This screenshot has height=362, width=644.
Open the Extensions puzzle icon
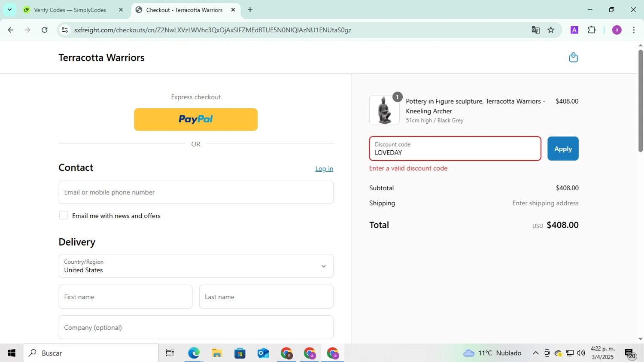[x=592, y=30]
